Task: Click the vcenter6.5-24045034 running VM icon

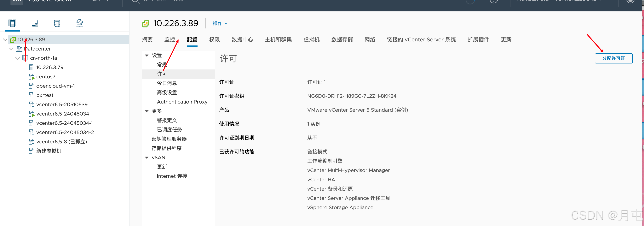Action: [x=31, y=114]
